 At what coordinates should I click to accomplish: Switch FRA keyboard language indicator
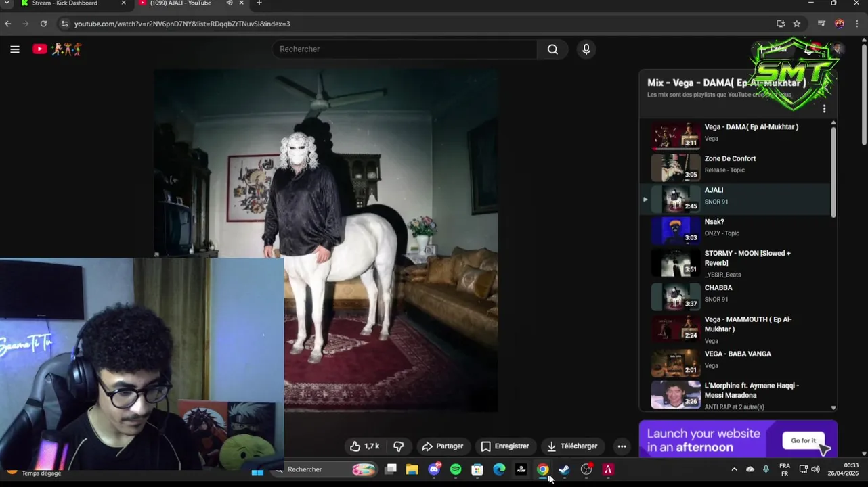[x=785, y=470]
